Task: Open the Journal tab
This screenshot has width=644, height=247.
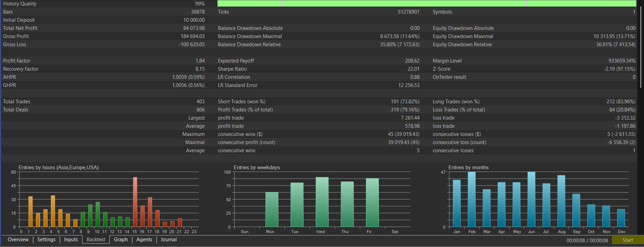Action: (169, 240)
